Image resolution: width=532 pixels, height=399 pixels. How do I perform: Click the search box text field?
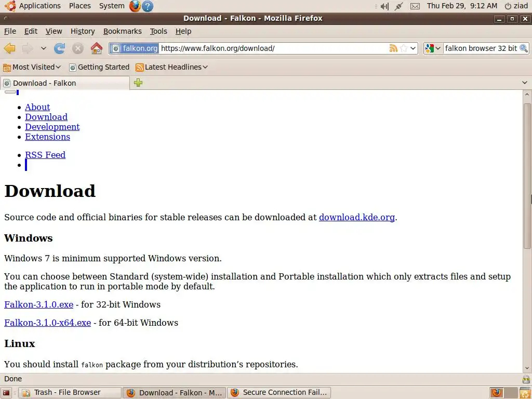481,48
